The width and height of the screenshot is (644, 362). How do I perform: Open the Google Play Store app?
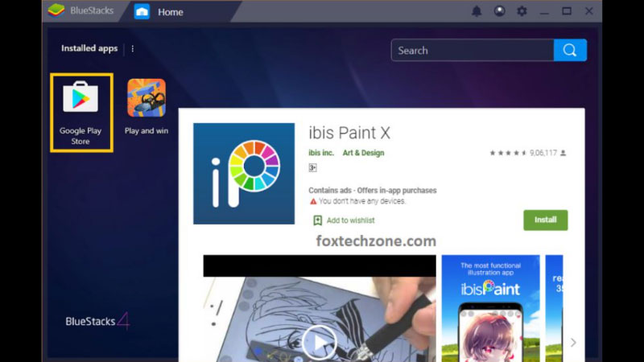pos(81,113)
